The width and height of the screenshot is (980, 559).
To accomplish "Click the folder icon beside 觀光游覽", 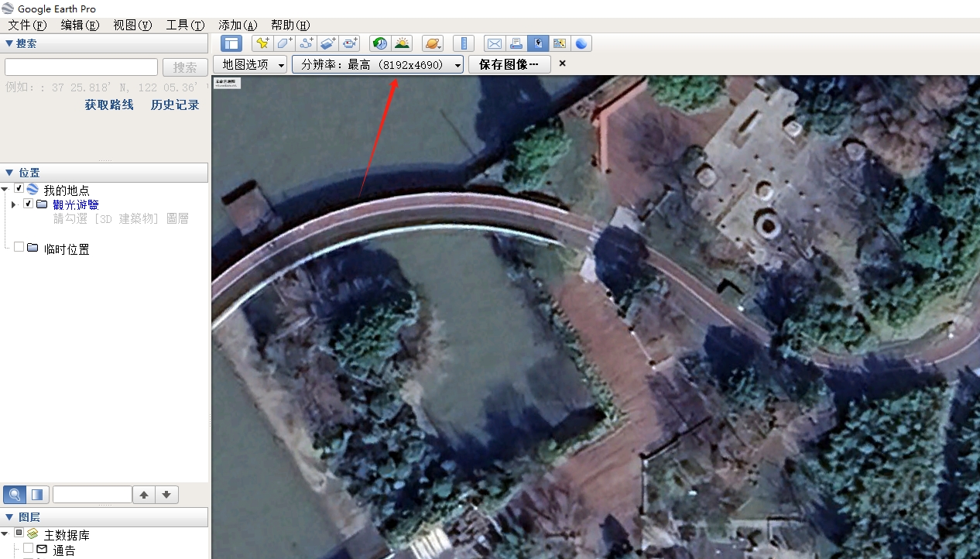I will pos(42,204).
